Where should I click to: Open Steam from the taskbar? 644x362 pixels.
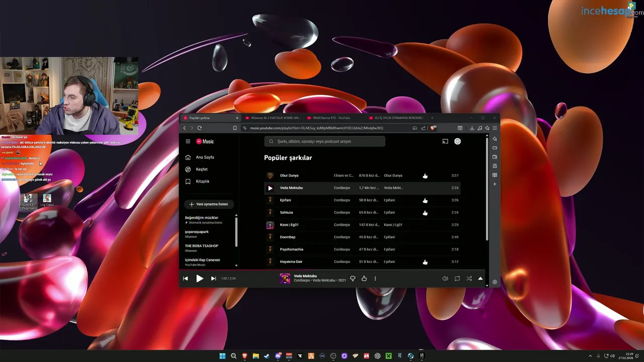267,356
